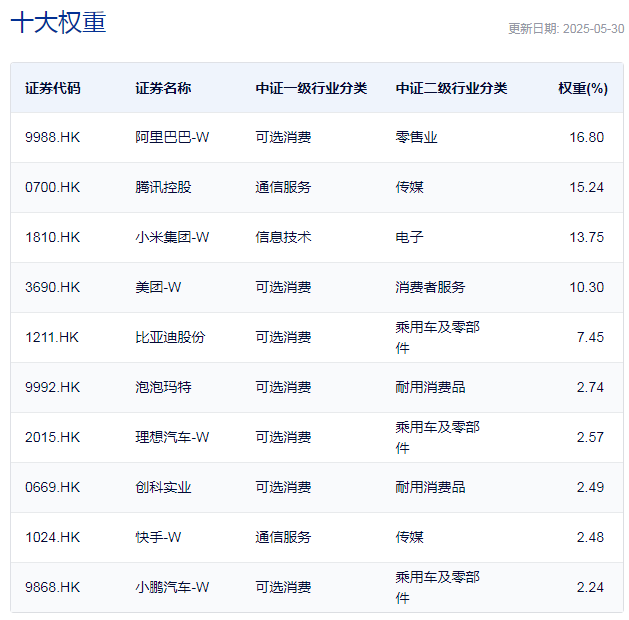Image resolution: width=629 pixels, height=620 pixels.
Task: Select stock code 9992.HK
Action: pyautogui.click(x=53, y=387)
